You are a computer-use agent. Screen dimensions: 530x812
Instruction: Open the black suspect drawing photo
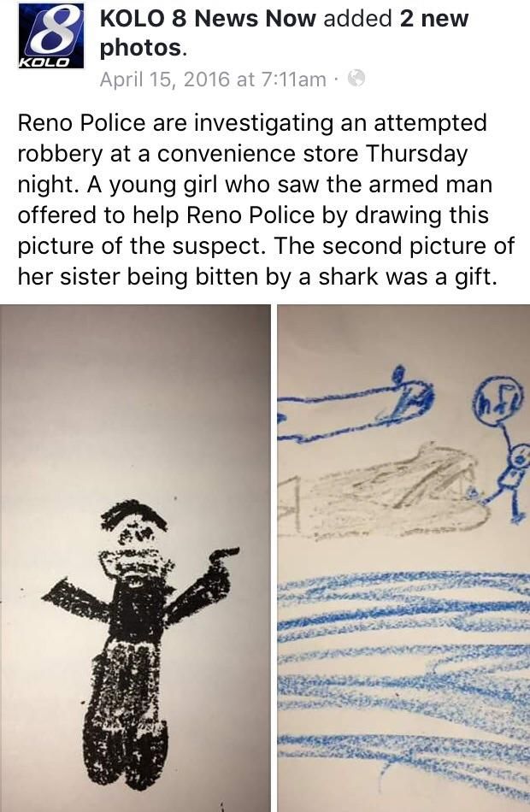point(135,558)
